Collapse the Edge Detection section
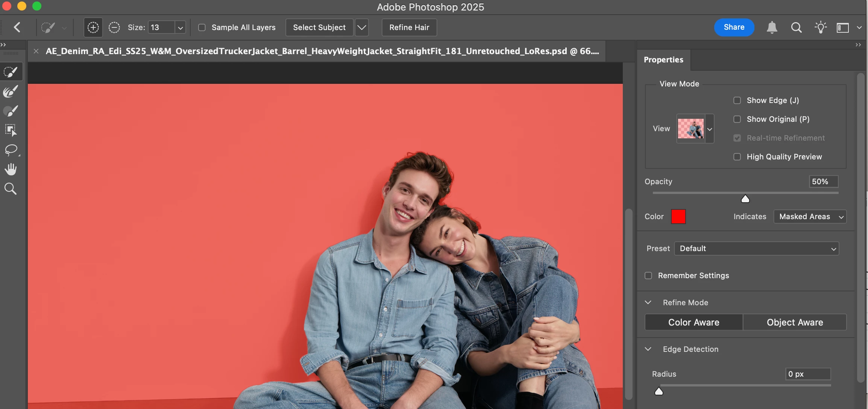The image size is (868, 409). pos(648,349)
